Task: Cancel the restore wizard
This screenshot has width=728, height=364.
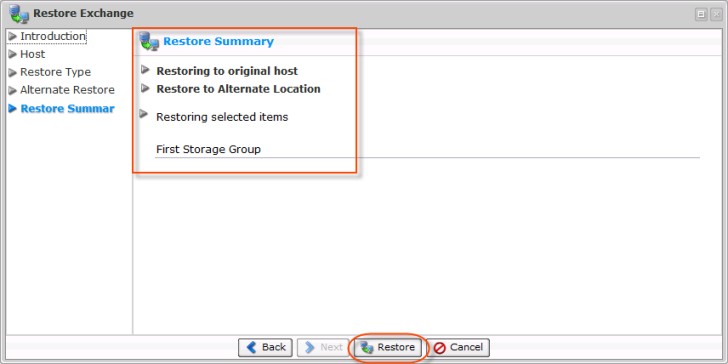Action: click(458, 347)
